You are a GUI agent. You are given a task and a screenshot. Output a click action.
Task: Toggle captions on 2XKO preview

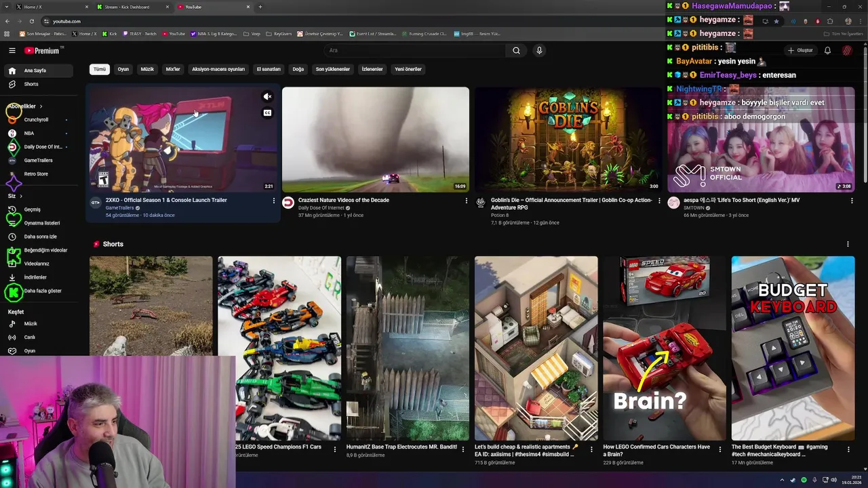pyautogui.click(x=267, y=113)
